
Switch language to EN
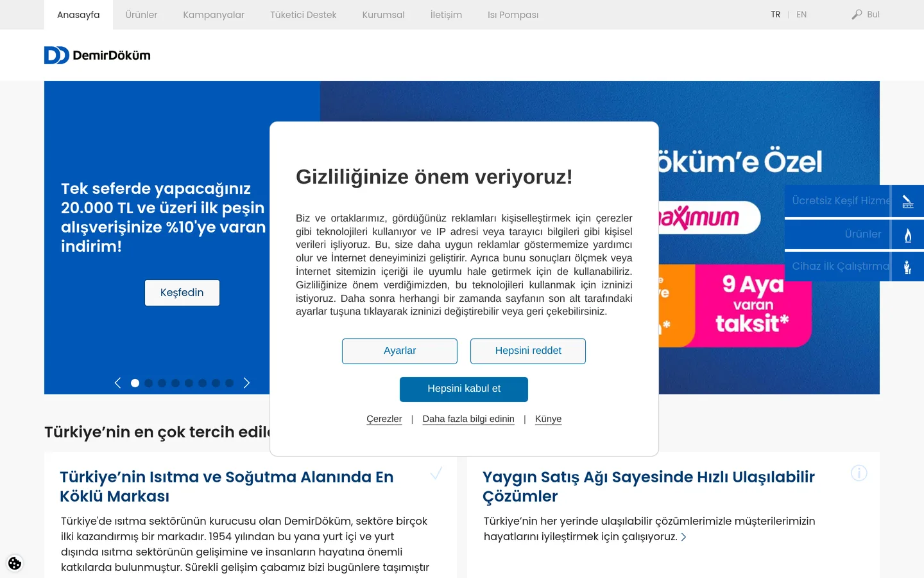click(x=801, y=14)
